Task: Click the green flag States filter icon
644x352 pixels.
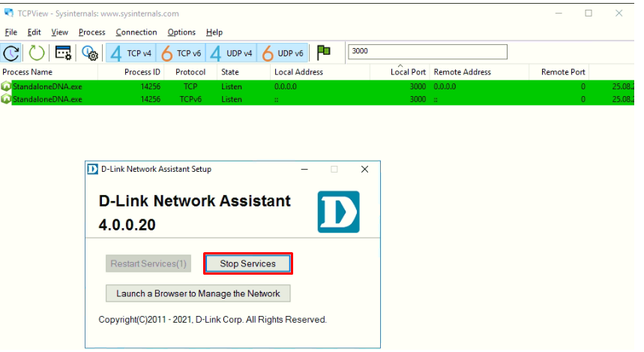Action: pyautogui.click(x=323, y=53)
